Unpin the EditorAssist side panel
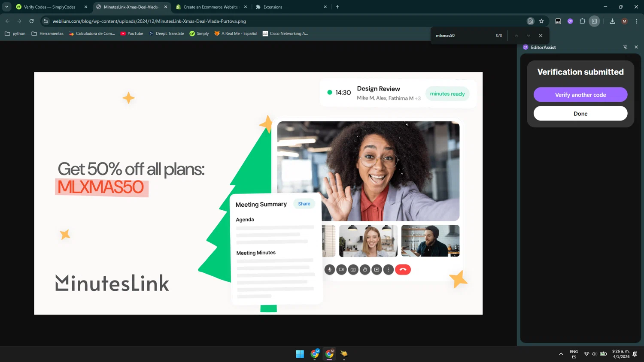 click(x=626, y=47)
